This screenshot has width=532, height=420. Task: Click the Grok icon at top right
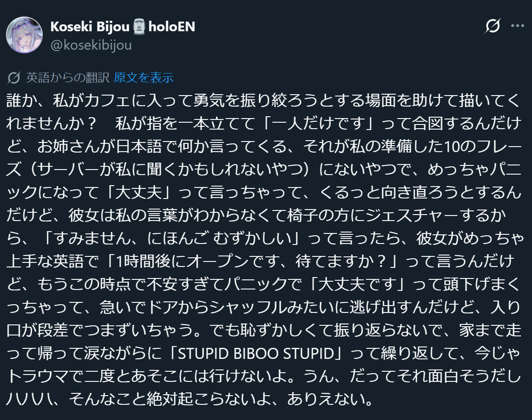tap(492, 26)
